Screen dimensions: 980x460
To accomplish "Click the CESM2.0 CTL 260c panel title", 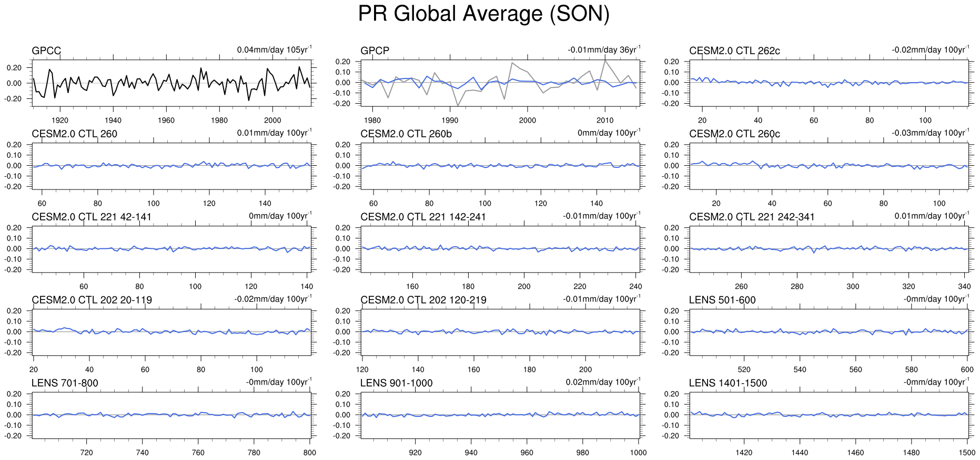I will pyautogui.click(x=734, y=134).
